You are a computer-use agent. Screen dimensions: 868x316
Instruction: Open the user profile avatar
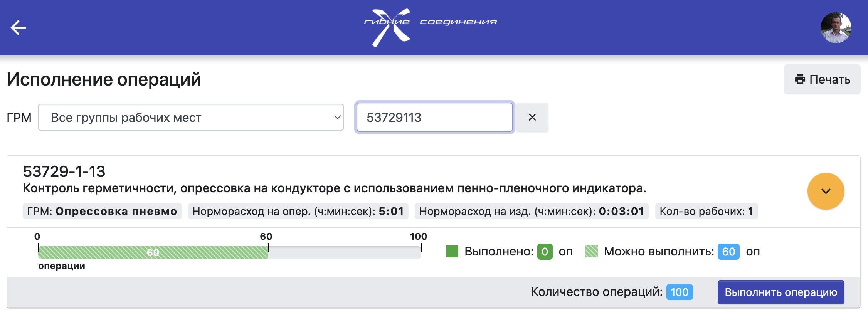pos(836,28)
